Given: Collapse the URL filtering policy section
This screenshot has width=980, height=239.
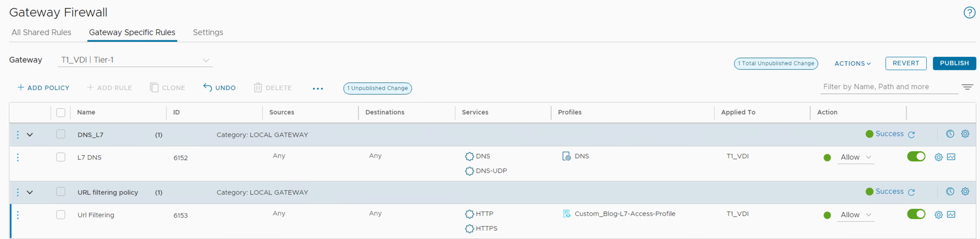Looking at the screenshot, I should (x=30, y=192).
